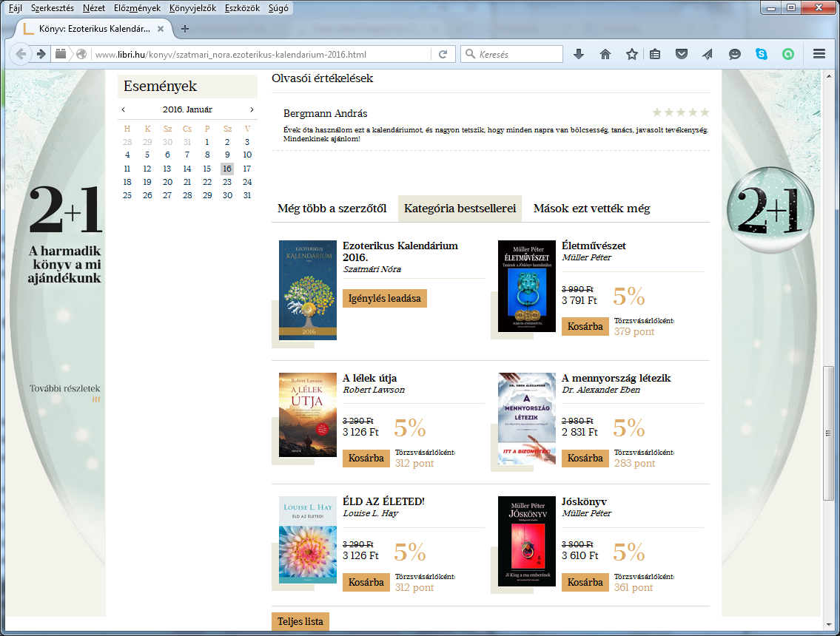The image size is (840, 636).
Task: Save page to Pocket icon
Action: (x=682, y=54)
